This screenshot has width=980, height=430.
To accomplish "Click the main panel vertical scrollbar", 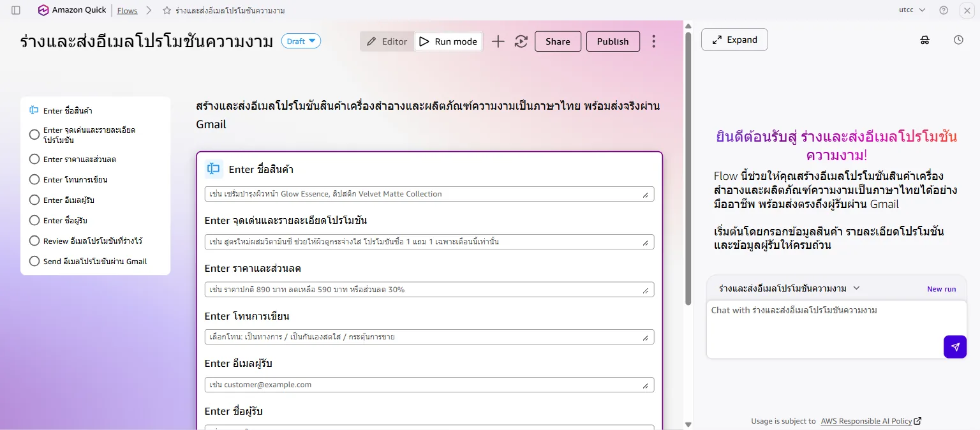I will pos(688,168).
